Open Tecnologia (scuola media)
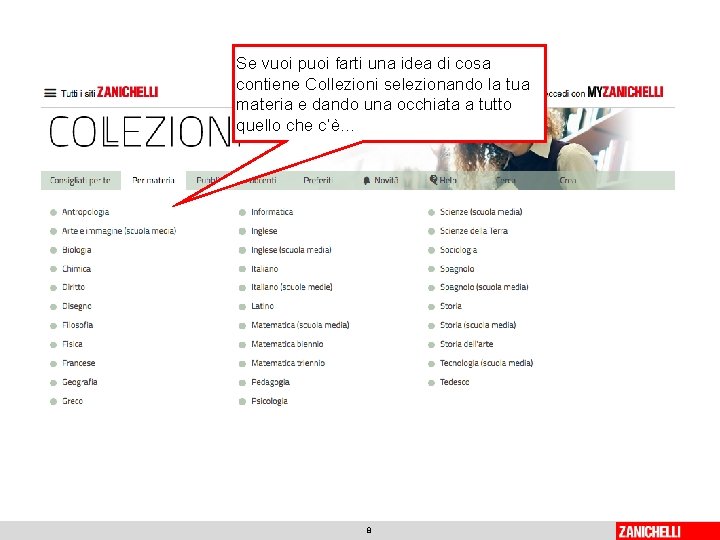This screenshot has width=720, height=540. click(486, 363)
